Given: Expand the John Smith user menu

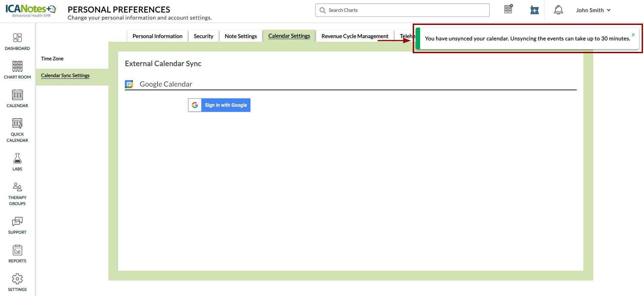Looking at the screenshot, I should (x=593, y=10).
